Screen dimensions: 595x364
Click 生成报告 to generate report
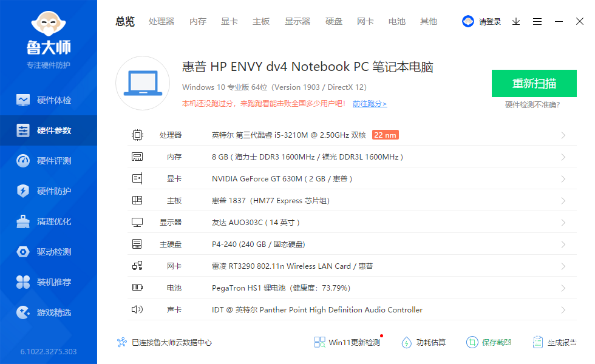554,342
